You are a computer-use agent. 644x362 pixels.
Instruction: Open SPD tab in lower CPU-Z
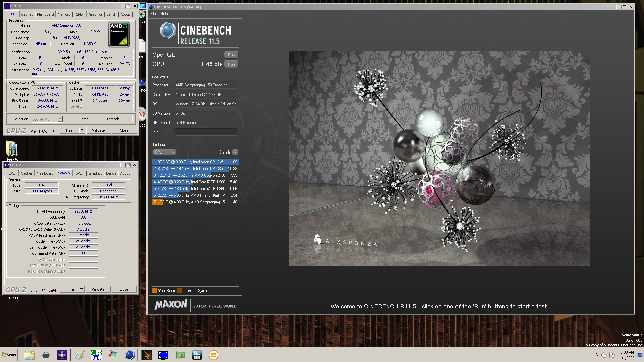coord(79,173)
